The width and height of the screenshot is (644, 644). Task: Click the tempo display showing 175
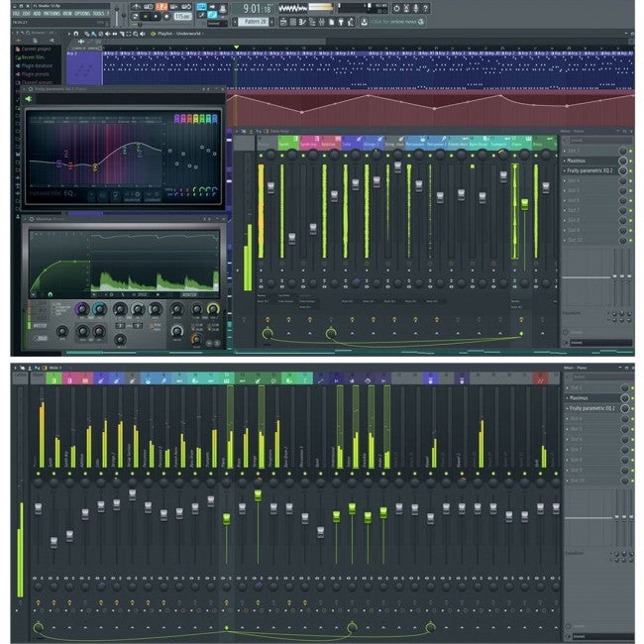(x=182, y=17)
